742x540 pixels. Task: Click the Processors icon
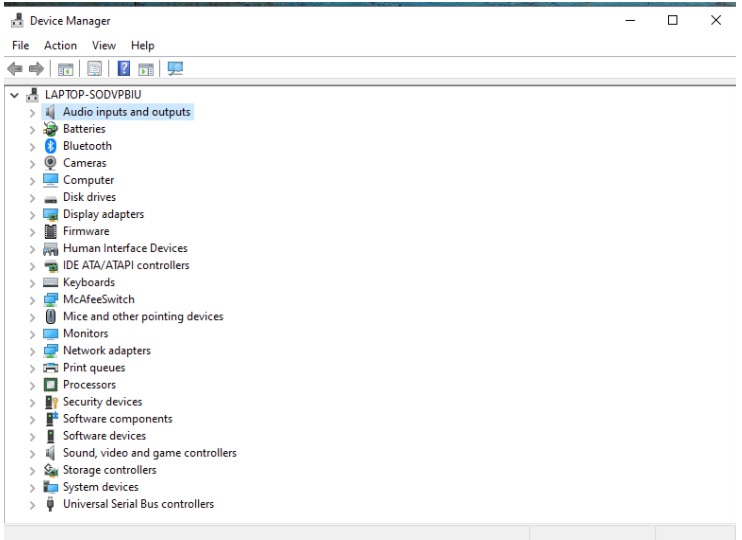click(50, 385)
